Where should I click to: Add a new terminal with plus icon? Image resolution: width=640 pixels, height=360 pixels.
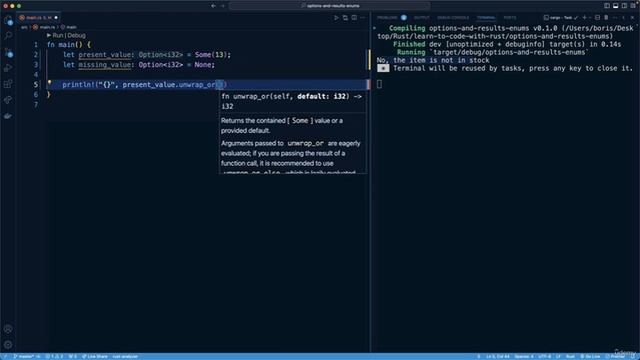584,18
